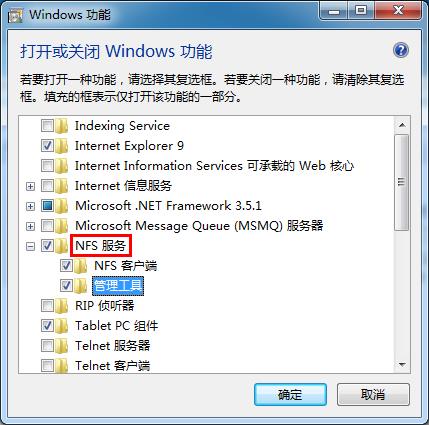This screenshot has height=425, width=429.
Task: Click the 确定 button
Action: tap(290, 395)
